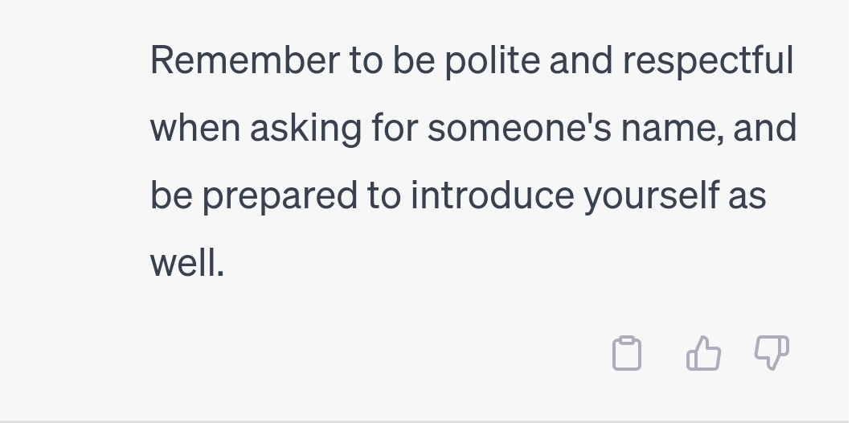Image resolution: width=868 pixels, height=423 pixels.
Task: Copy the response with the clipboard icon
Action: click(627, 353)
